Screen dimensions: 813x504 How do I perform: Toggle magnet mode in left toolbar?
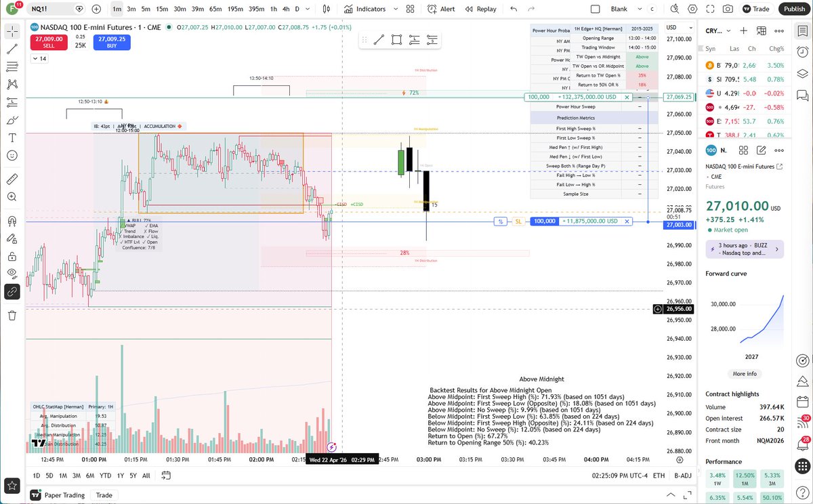point(12,221)
